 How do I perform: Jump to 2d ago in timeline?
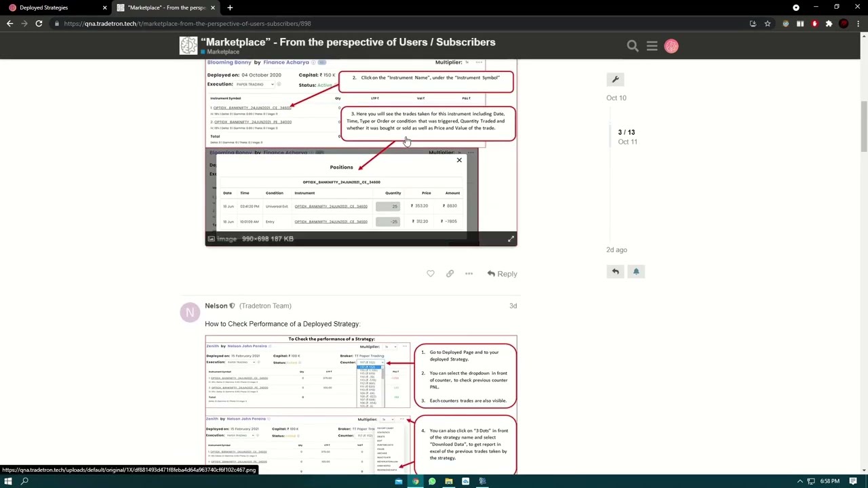click(x=616, y=249)
